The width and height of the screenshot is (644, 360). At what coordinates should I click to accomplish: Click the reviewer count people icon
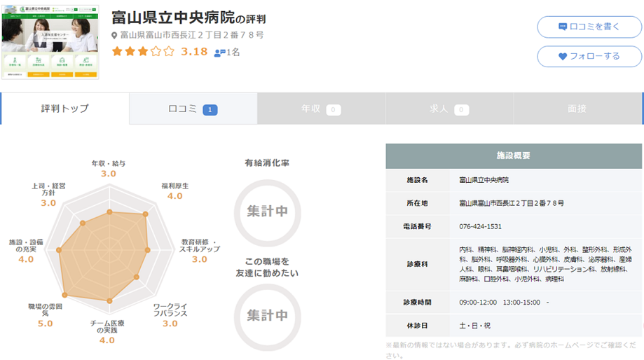coord(219,53)
